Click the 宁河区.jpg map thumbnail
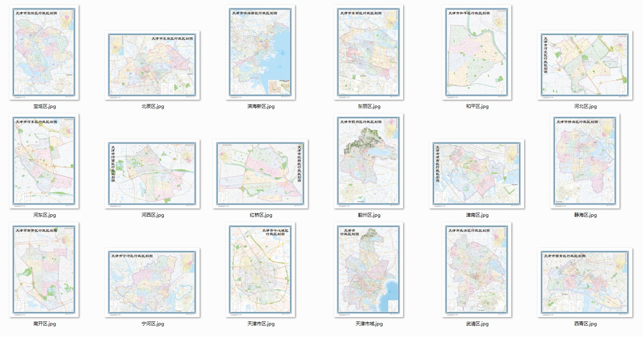 coord(152,282)
